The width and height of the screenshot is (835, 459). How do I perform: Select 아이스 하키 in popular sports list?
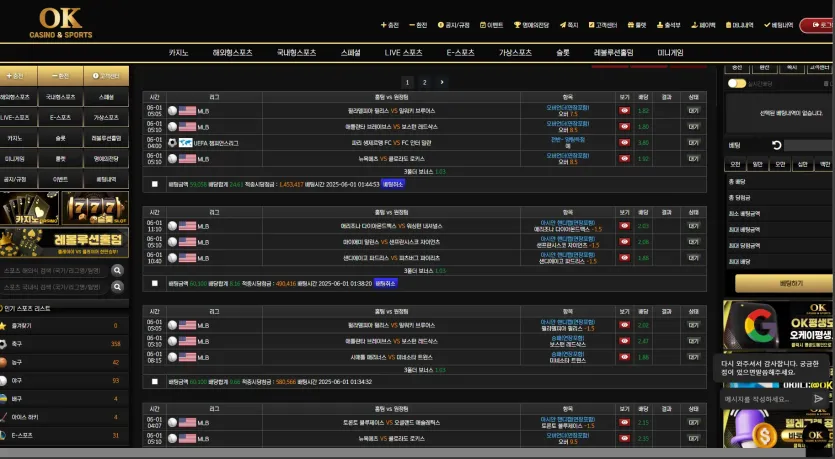(x=64, y=417)
